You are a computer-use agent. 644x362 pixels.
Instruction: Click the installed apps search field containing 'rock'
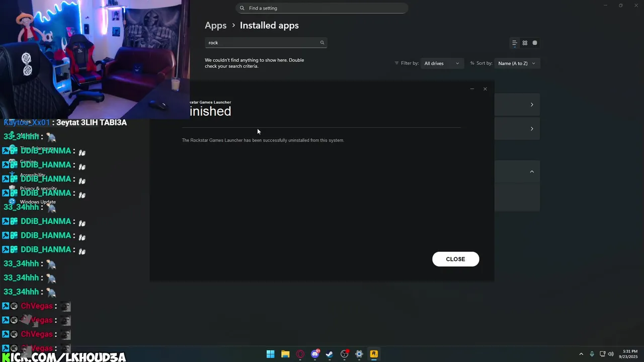pos(266,43)
